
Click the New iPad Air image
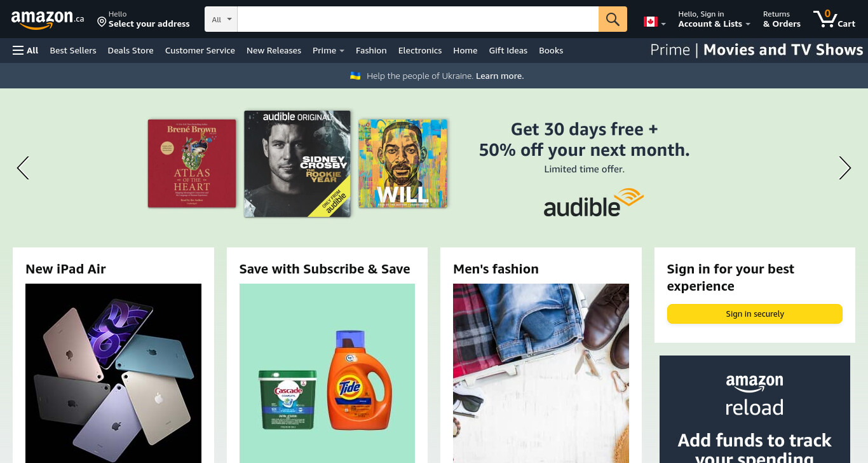click(113, 373)
